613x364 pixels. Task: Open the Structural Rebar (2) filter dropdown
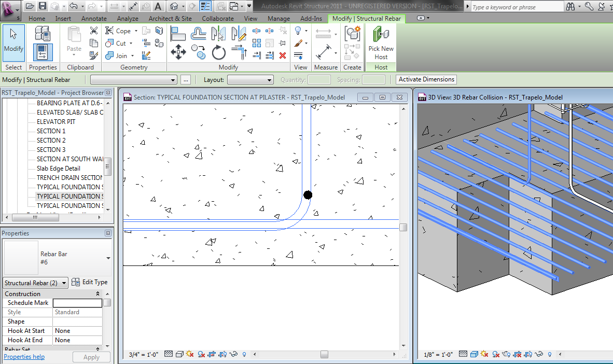point(36,283)
